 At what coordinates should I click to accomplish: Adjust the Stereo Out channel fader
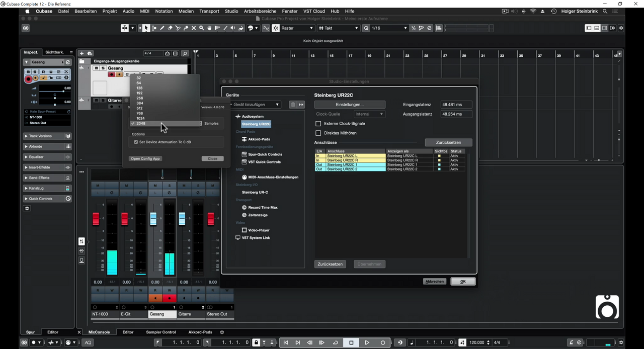click(210, 219)
